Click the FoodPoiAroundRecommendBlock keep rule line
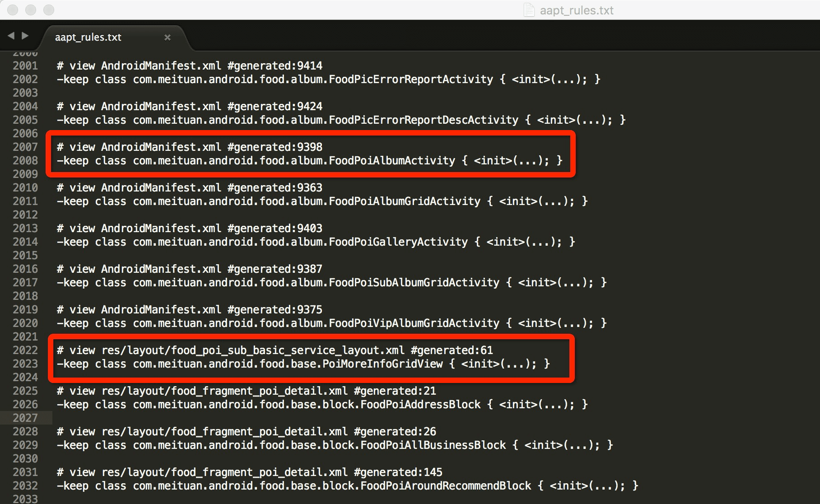The width and height of the screenshot is (820, 504). point(348,486)
